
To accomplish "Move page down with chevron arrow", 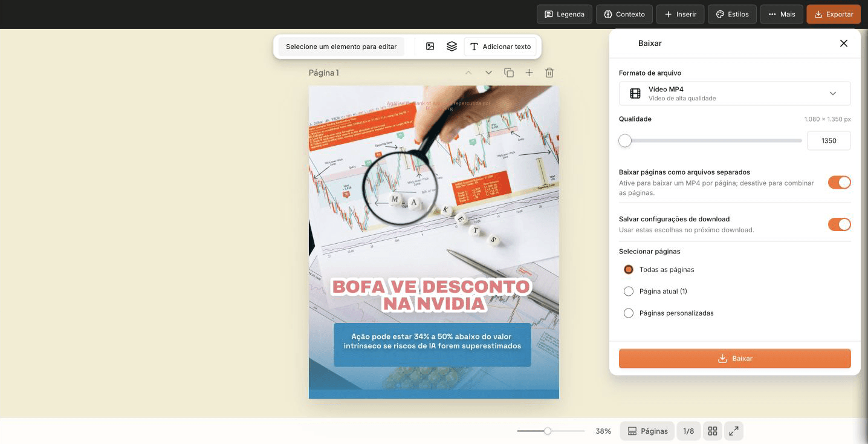I will [x=488, y=73].
